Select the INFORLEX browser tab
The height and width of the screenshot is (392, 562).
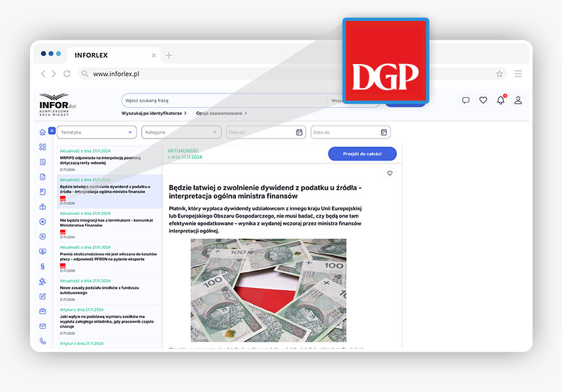pyautogui.click(x=114, y=55)
